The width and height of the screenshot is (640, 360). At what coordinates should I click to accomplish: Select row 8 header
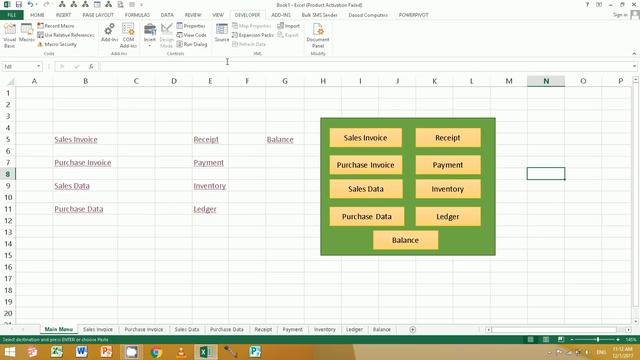point(8,174)
